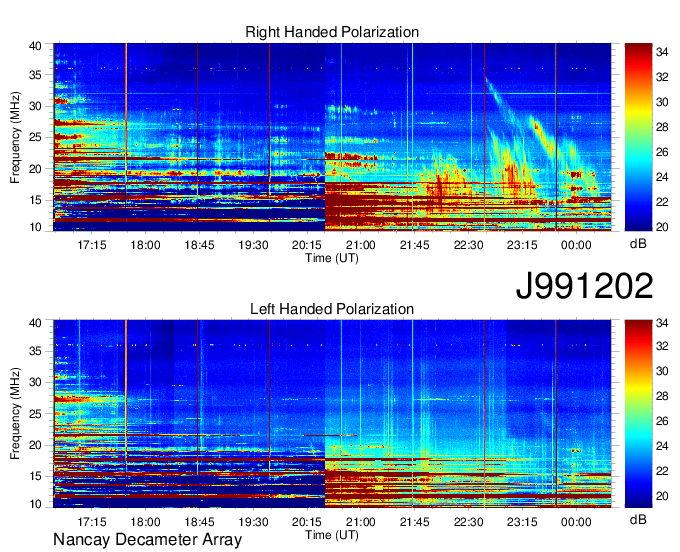Click 'Time (UT)' label under the bottom plot
The width and height of the screenshot is (680, 552).
[332, 535]
